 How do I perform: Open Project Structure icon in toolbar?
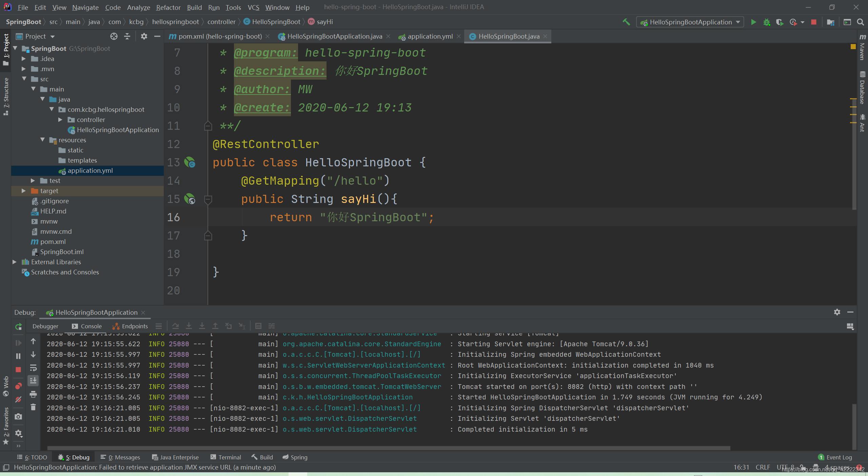[x=830, y=22]
